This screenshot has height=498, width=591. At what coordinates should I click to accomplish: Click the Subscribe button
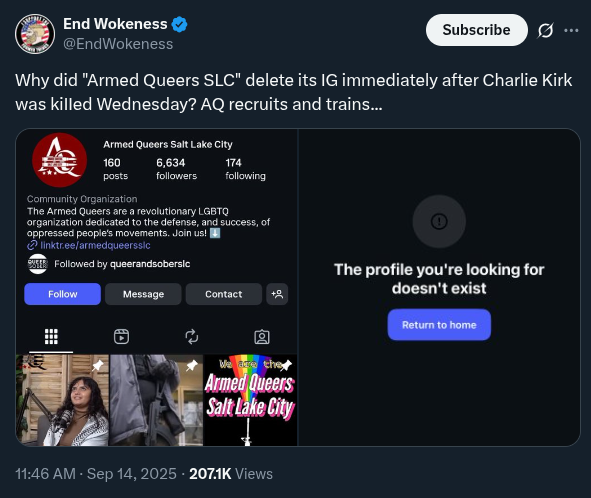(x=477, y=30)
